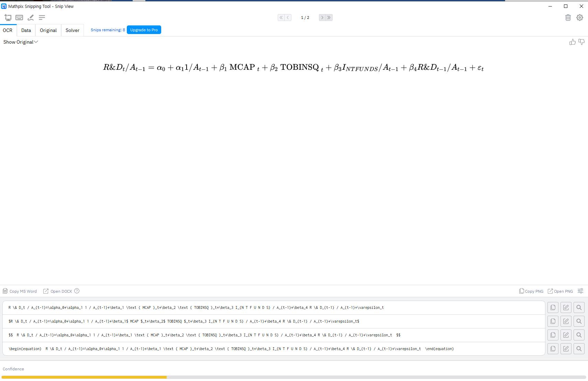Switch to the Original tab
Screen dimensions: 588x381
pos(48,30)
